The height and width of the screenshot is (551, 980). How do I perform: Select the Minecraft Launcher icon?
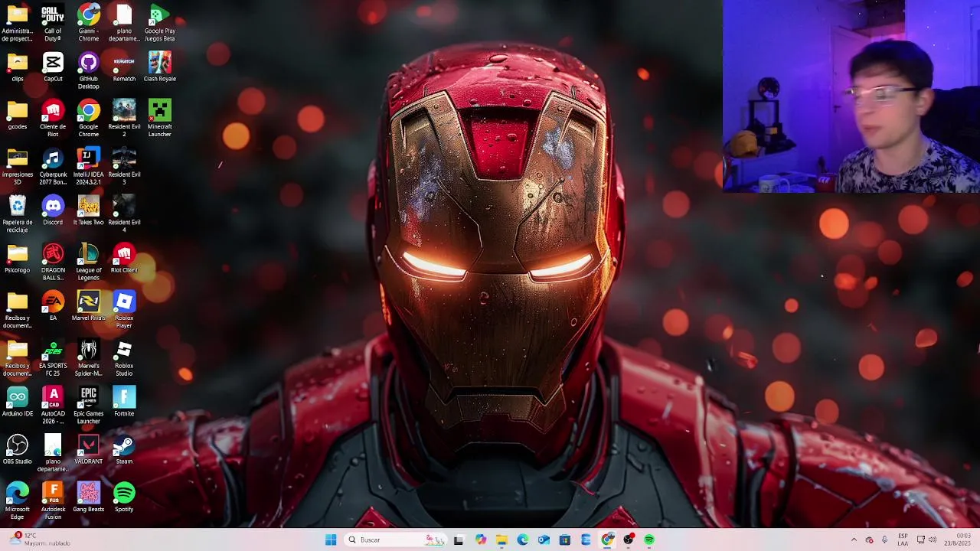pos(160,119)
